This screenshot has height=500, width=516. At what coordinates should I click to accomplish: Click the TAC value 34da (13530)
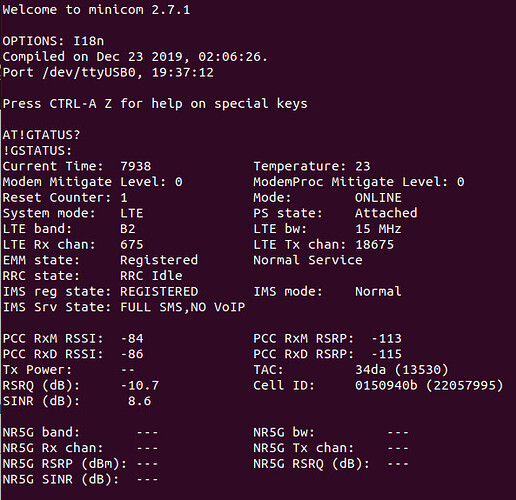click(402, 370)
